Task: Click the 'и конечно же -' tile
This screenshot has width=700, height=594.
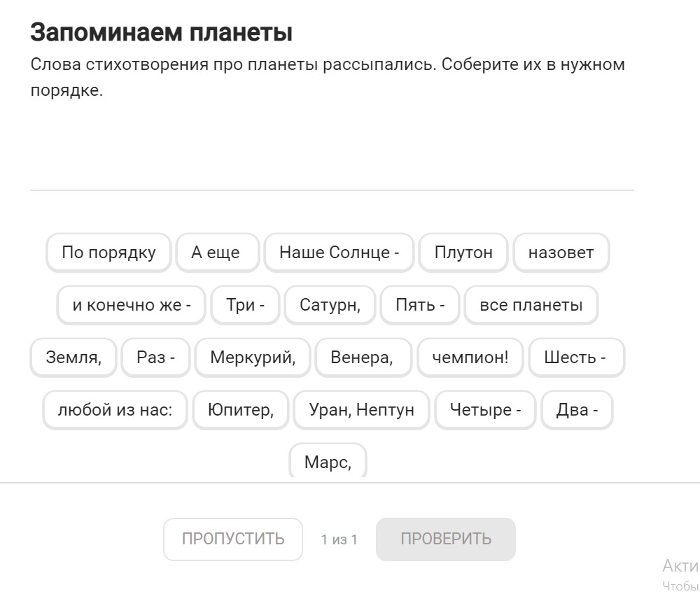Action: click(x=131, y=305)
